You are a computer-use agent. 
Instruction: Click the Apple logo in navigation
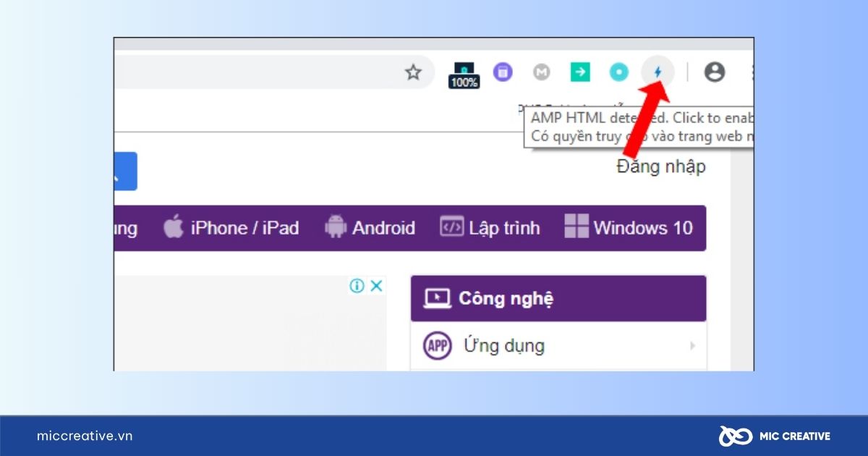(x=174, y=227)
